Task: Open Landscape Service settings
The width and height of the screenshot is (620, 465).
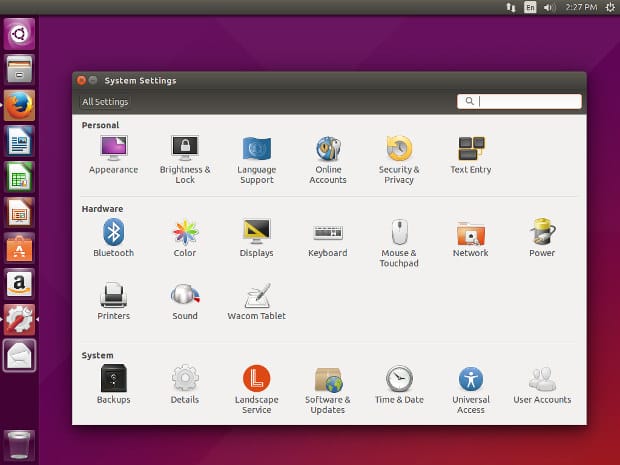Action: point(257,389)
